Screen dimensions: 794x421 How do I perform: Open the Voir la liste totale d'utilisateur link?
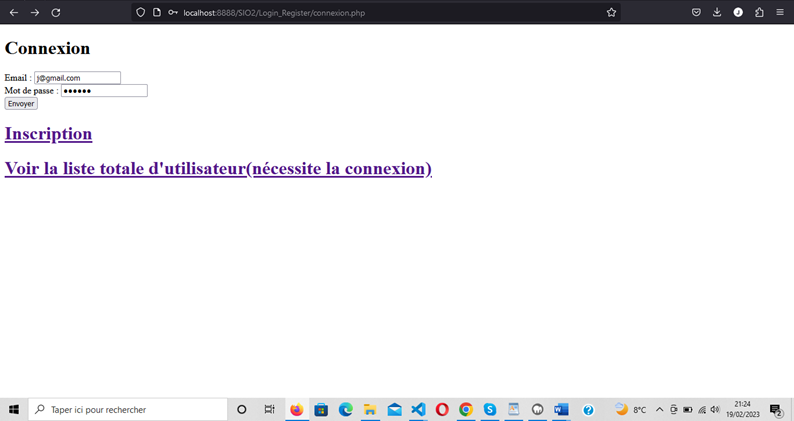[x=218, y=169]
